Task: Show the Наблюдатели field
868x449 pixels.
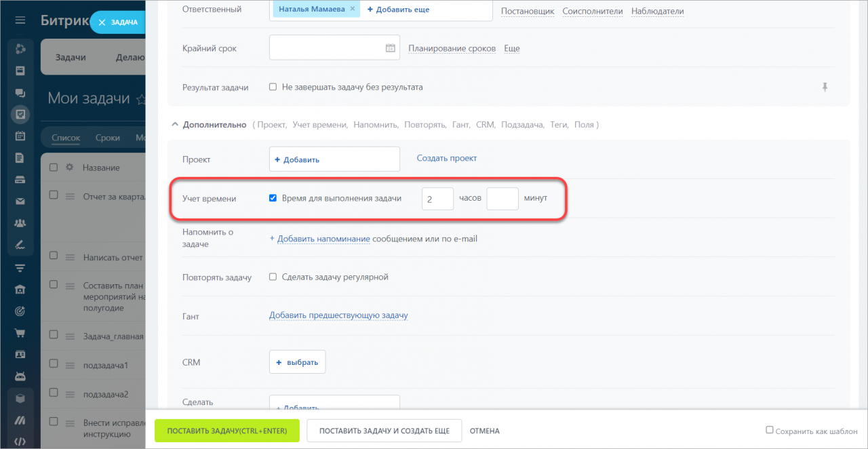Action: point(657,11)
